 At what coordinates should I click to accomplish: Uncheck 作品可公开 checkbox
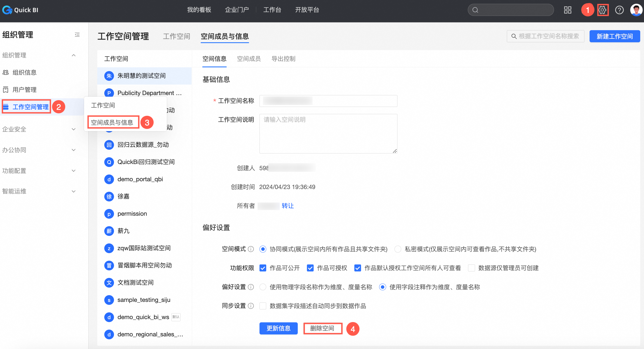pyautogui.click(x=263, y=268)
